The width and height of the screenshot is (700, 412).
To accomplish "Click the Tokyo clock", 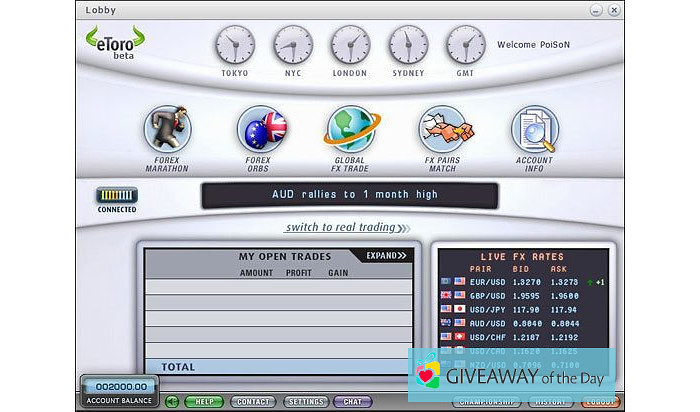I will click(235, 45).
